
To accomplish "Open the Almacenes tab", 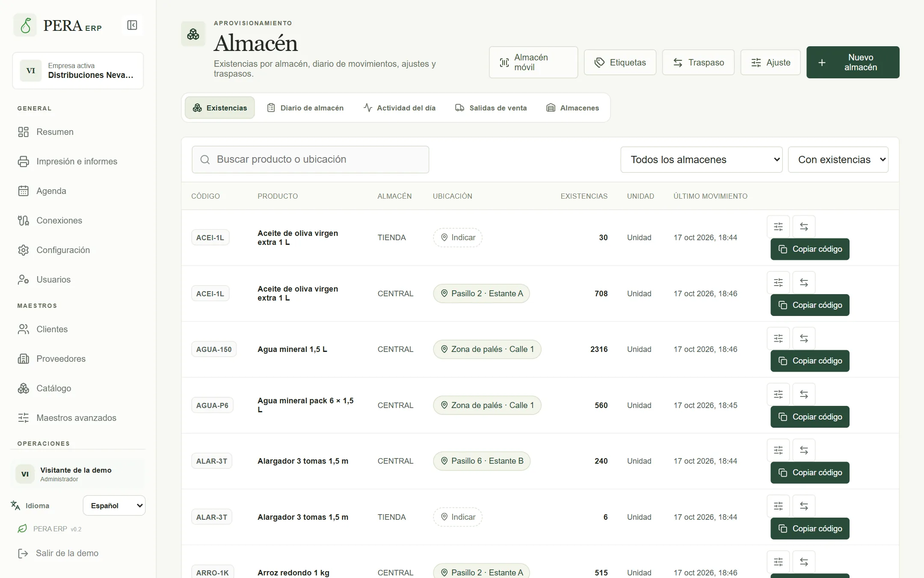I will click(x=573, y=108).
